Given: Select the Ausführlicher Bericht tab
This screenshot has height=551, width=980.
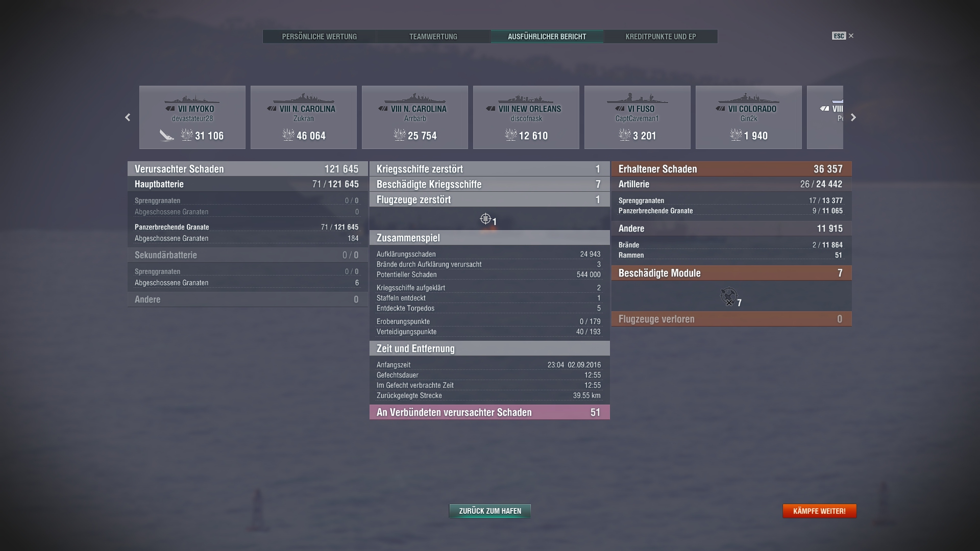Looking at the screenshot, I should pyautogui.click(x=547, y=37).
